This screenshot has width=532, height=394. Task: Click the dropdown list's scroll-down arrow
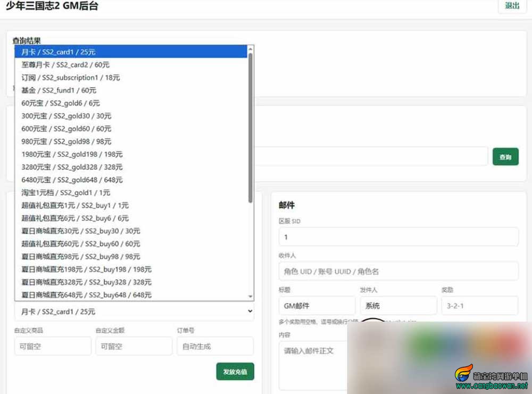pyautogui.click(x=251, y=296)
